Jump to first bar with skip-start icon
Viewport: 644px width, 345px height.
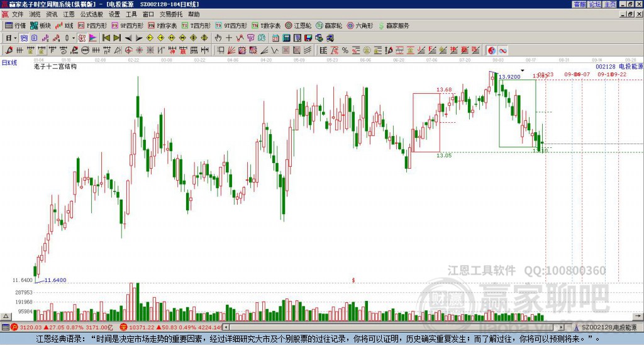[106, 38]
